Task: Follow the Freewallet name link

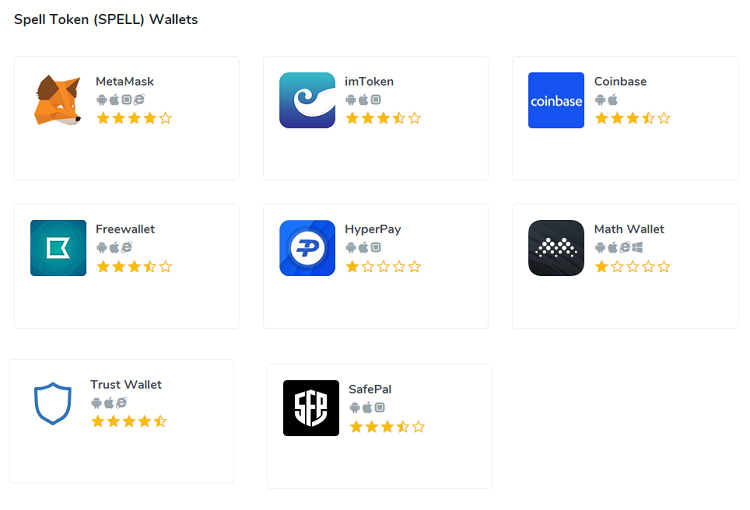Action: point(125,229)
